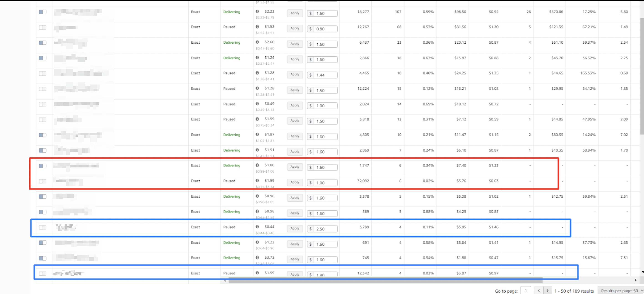Apply suggested bid of $2.60

pyautogui.click(x=295, y=44)
